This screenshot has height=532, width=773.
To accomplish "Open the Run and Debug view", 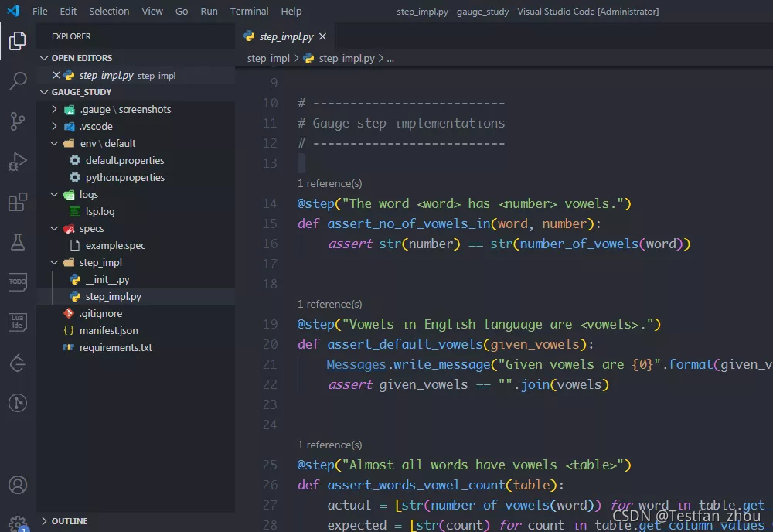I will (x=17, y=162).
